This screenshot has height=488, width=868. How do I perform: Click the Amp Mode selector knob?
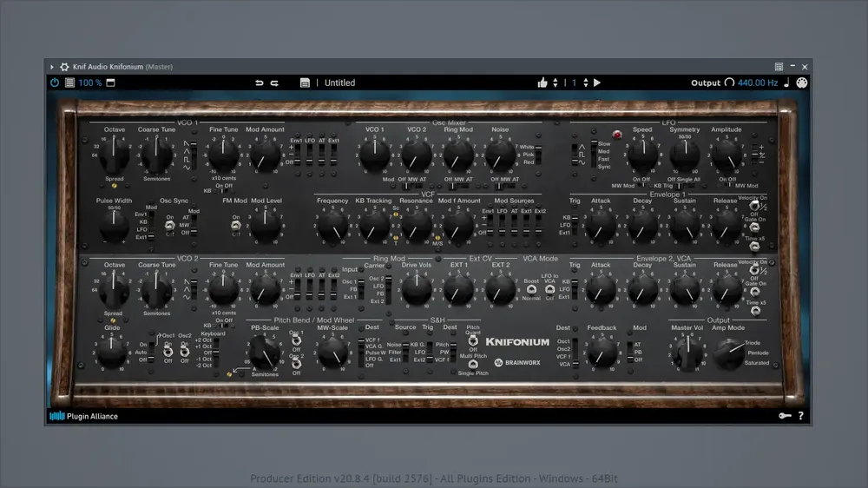click(x=728, y=353)
